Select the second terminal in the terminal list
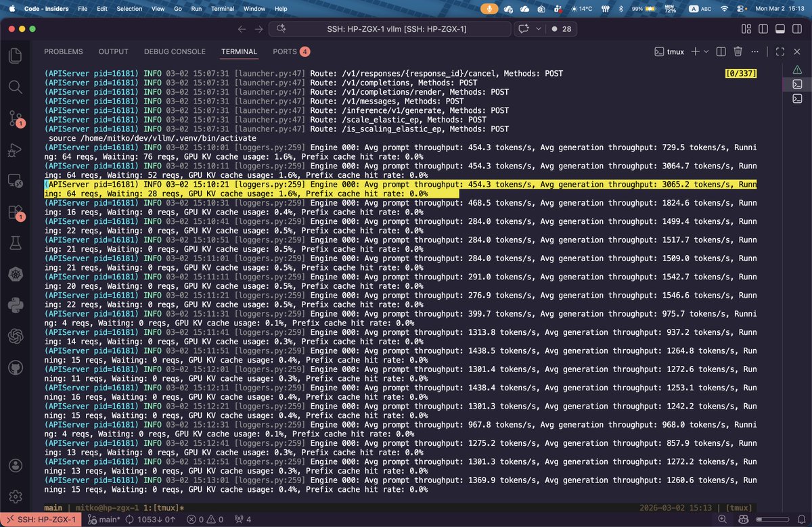The height and width of the screenshot is (527, 812). click(797, 84)
